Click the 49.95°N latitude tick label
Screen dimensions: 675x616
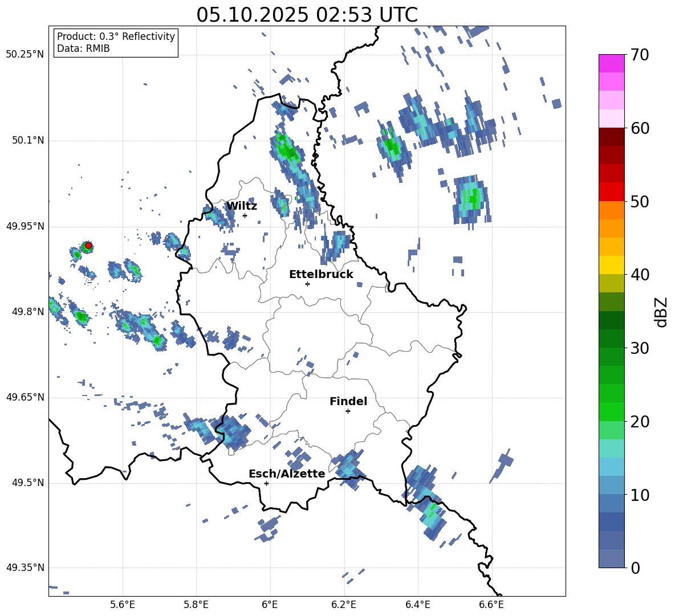click(x=25, y=226)
